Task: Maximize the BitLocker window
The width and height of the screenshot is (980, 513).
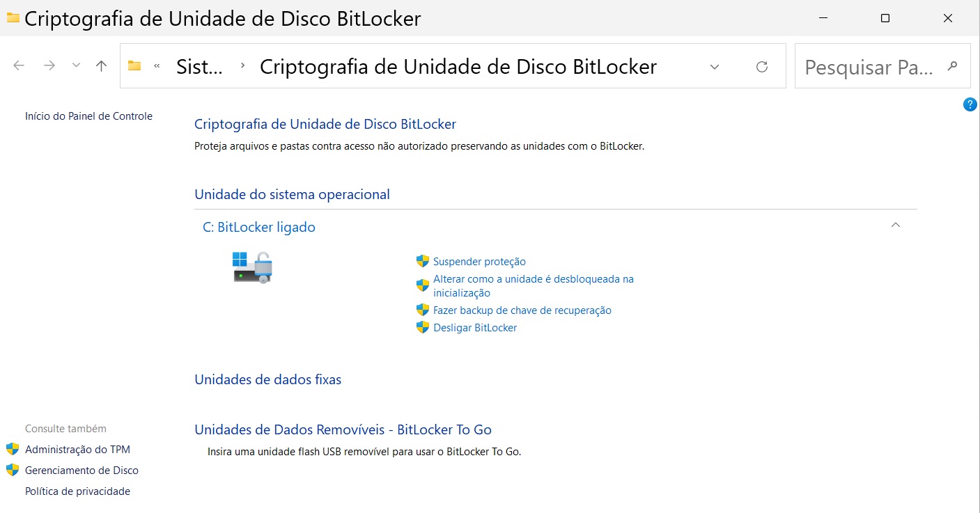Action: pos(885,18)
